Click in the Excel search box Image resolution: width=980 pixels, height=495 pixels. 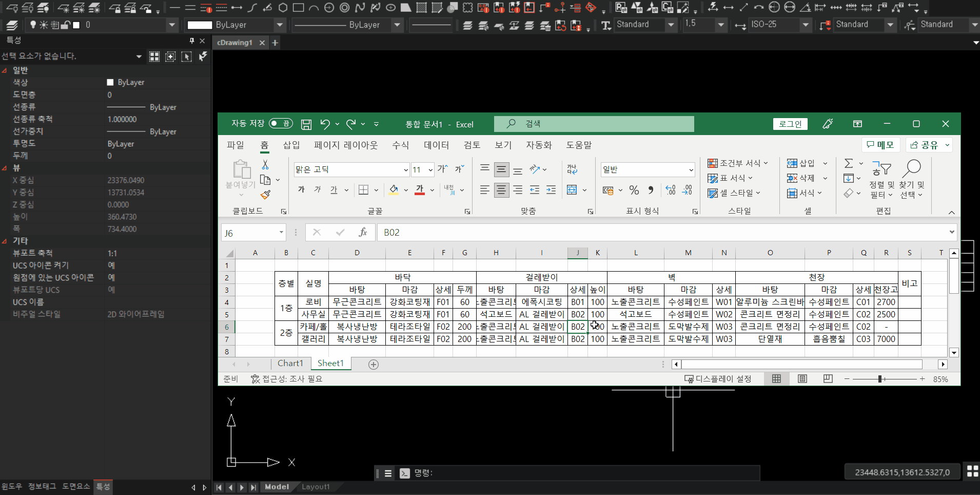[594, 124]
